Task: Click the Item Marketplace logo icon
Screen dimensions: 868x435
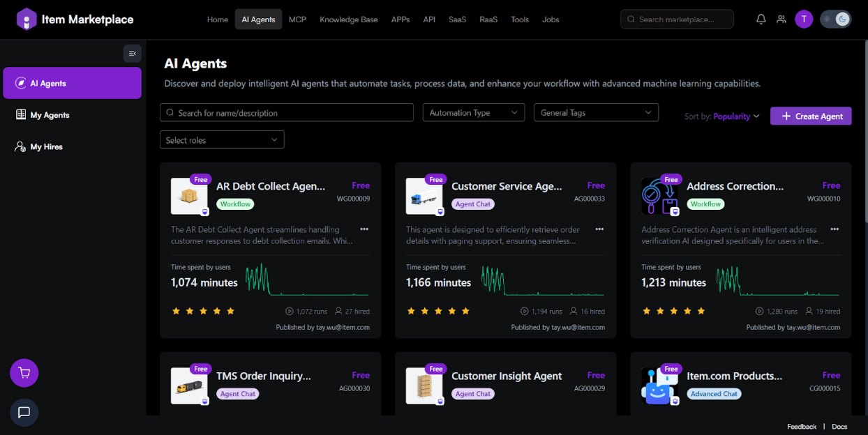Action: tap(27, 20)
